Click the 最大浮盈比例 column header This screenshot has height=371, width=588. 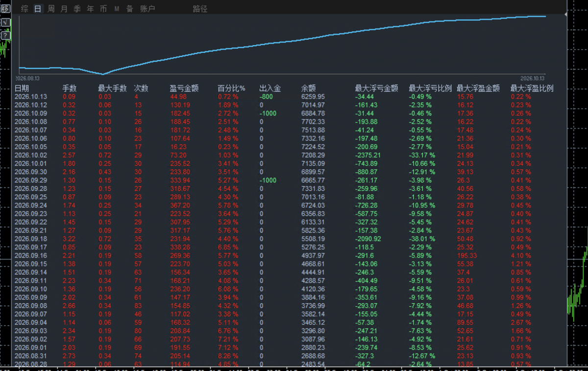pos(532,89)
